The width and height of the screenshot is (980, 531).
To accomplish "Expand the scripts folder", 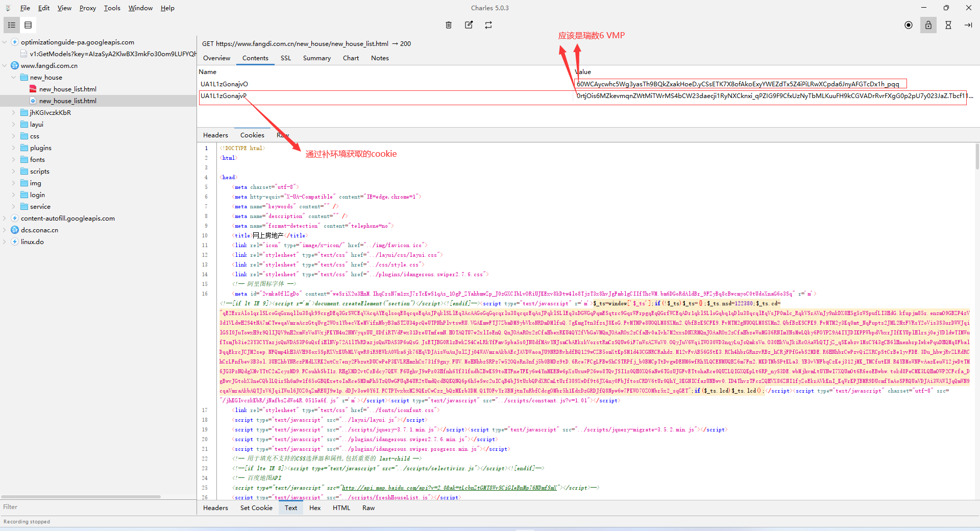I will tap(14, 171).
